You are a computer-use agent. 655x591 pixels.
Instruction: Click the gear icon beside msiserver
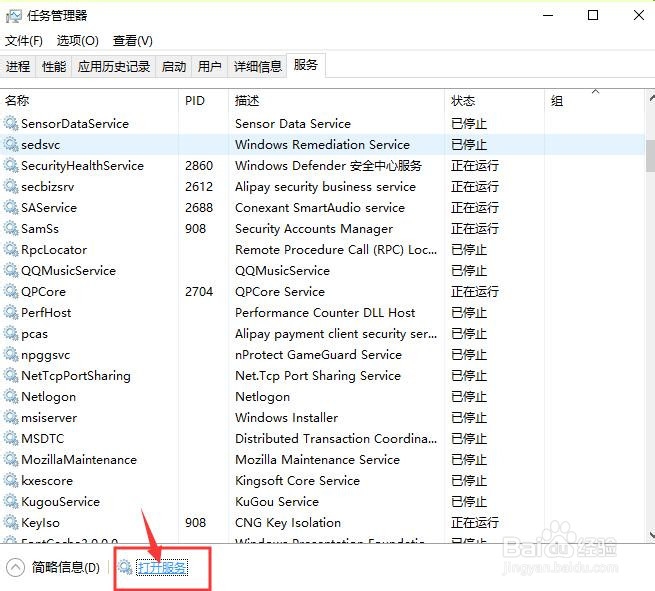[11, 417]
